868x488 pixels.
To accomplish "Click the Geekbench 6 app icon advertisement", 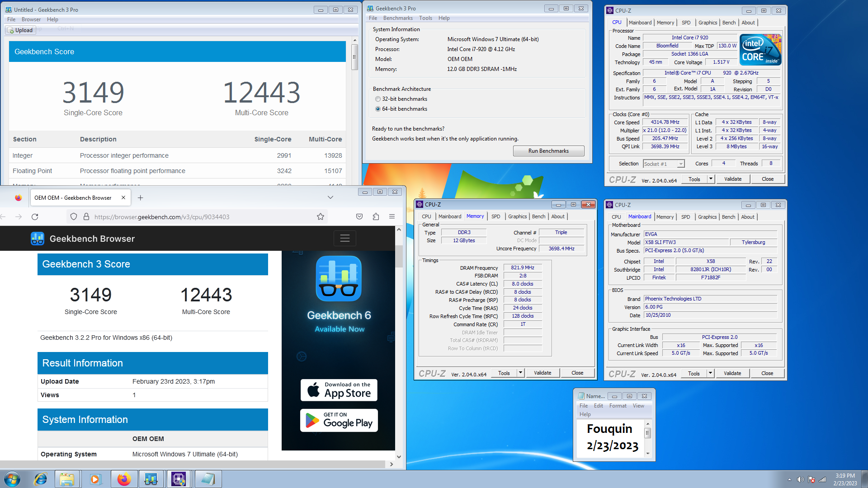I will pyautogui.click(x=339, y=278).
